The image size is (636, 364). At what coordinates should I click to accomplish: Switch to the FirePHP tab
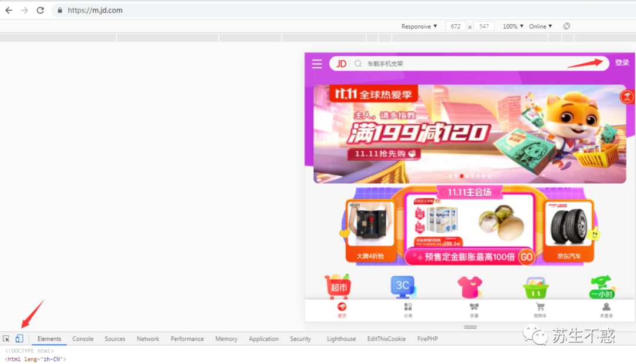tap(427, 339)
